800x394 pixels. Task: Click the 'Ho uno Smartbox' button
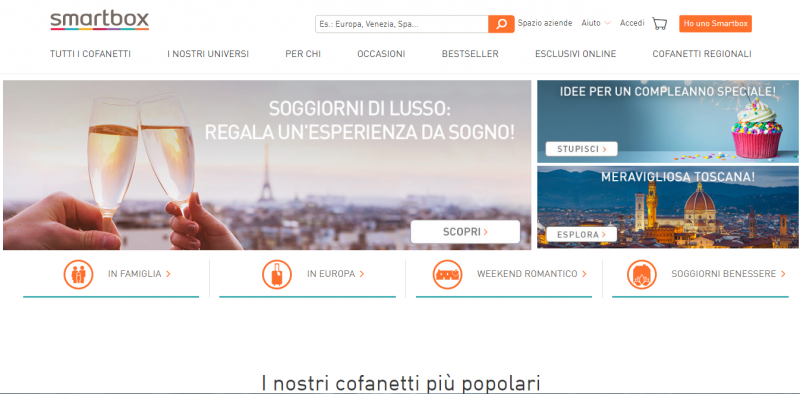[715, 23]
